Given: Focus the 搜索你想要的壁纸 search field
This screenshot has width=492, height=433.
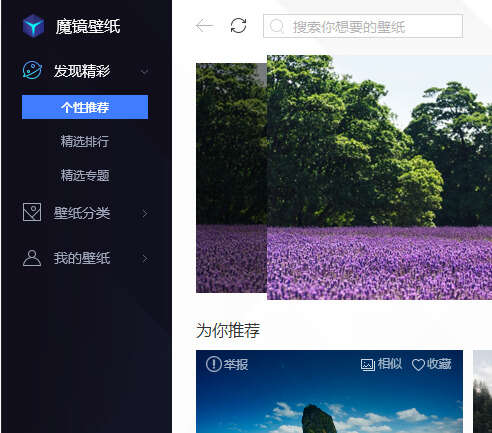Looking at the screenshot, I should [363, 26].
